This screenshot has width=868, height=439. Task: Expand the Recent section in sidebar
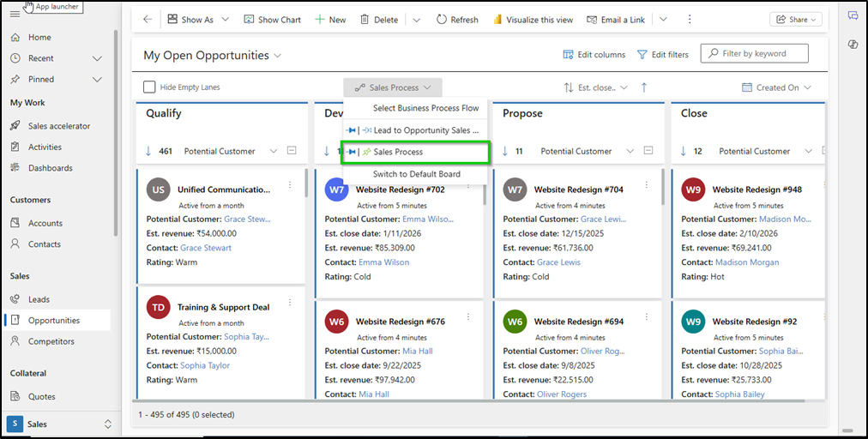pyautogui.click(x=97, y=58)
